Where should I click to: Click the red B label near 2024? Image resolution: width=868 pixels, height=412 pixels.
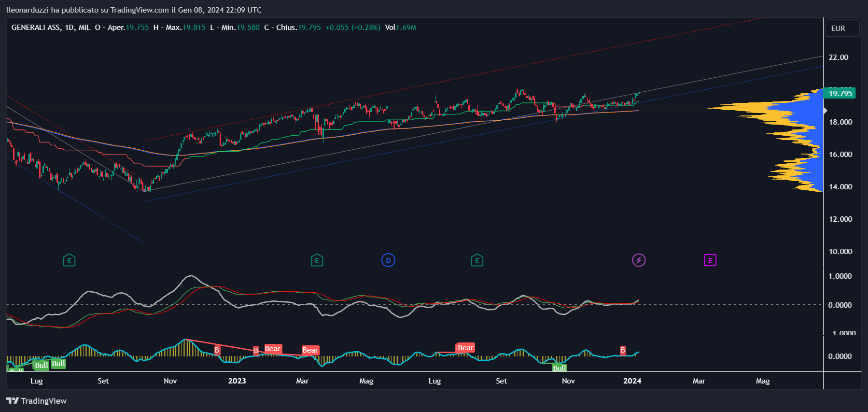[x=623, y=350]
